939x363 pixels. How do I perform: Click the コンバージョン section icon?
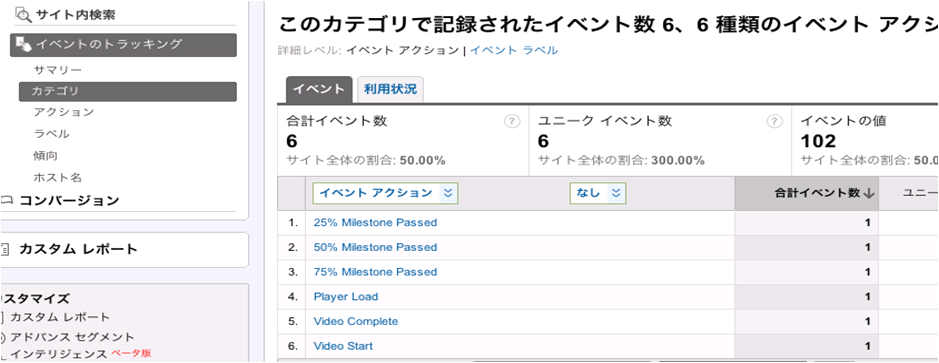(x=7, y=201)
